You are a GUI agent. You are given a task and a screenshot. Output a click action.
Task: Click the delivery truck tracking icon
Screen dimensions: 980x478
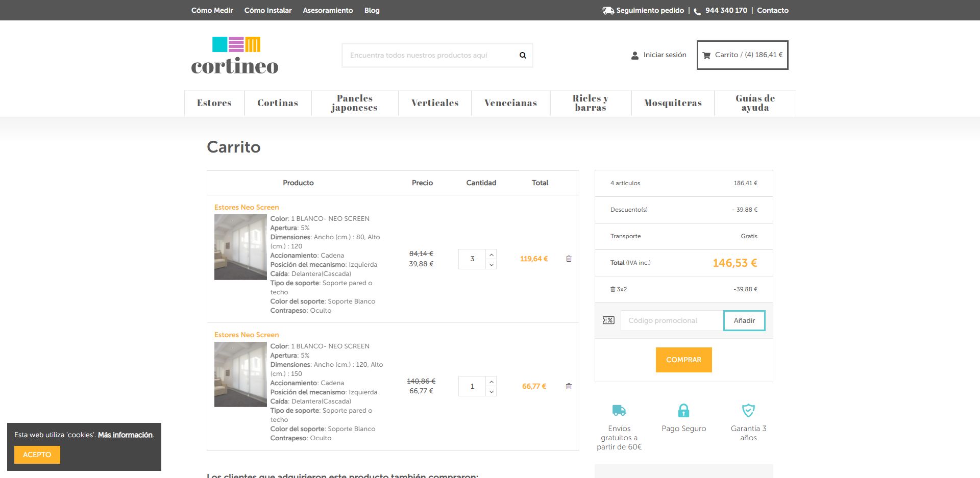pyautogui.click(x=607, y=10)
